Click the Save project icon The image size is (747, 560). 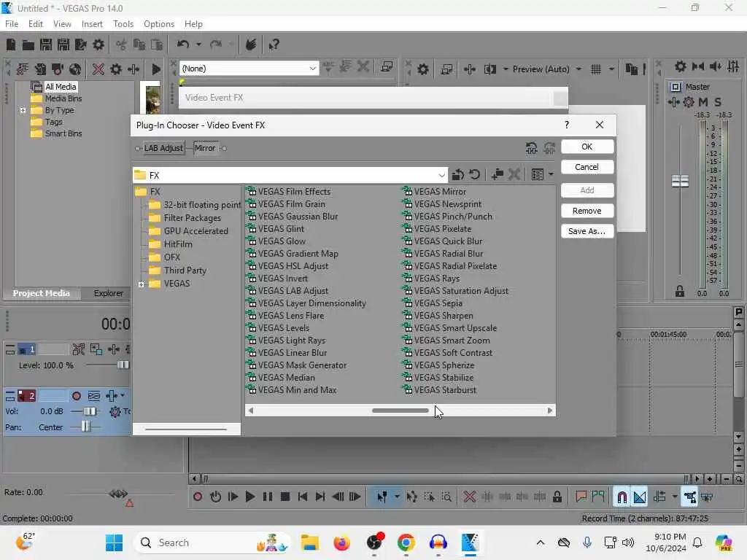click(x=46, y=44)
